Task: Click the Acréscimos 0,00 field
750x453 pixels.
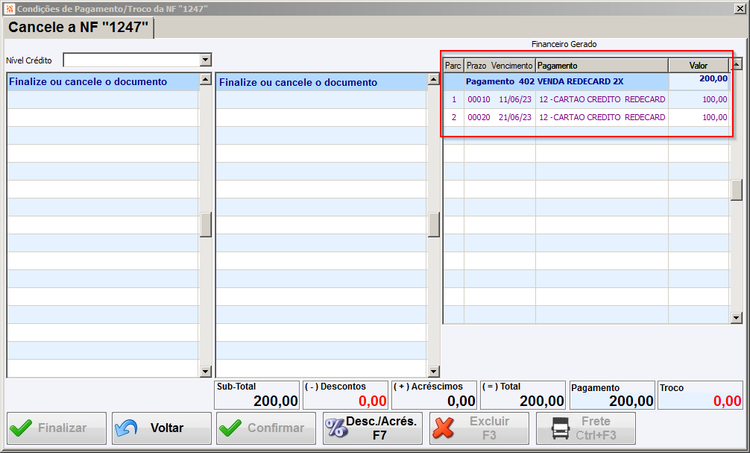Action: click(x=434, y=395)
